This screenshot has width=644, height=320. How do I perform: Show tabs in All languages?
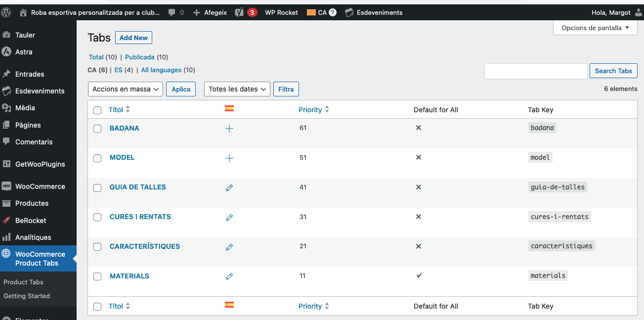pyautogui.click(x=161, y=70)
